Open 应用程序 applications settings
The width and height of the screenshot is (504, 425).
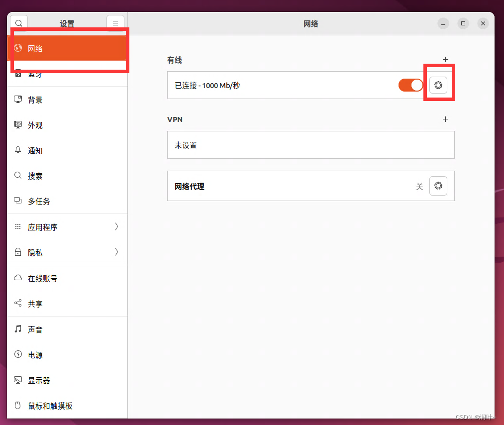[x=67, y=227]
